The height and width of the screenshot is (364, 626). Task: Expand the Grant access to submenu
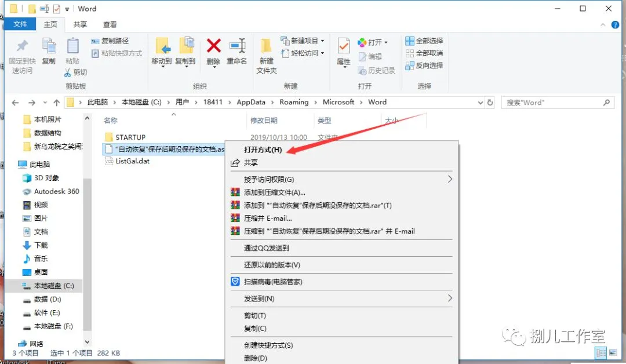coord(450,179)
